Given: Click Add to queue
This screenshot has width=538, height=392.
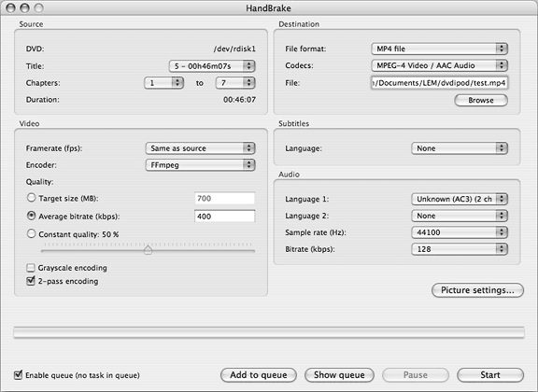Looking at the screenshot, I should (x=259, y=375).
